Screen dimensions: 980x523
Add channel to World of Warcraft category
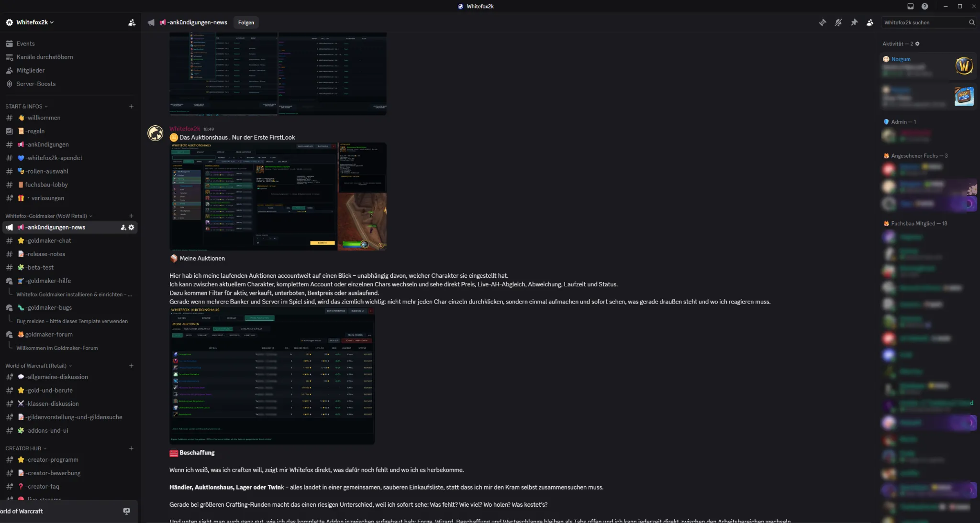tap(131, 366)
